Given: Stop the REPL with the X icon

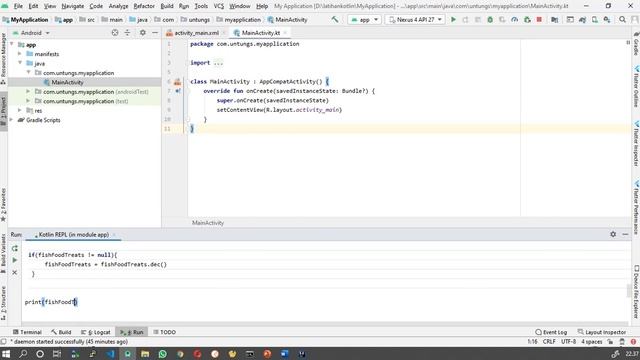Looking at the screenshot, I should click(15, 272).
